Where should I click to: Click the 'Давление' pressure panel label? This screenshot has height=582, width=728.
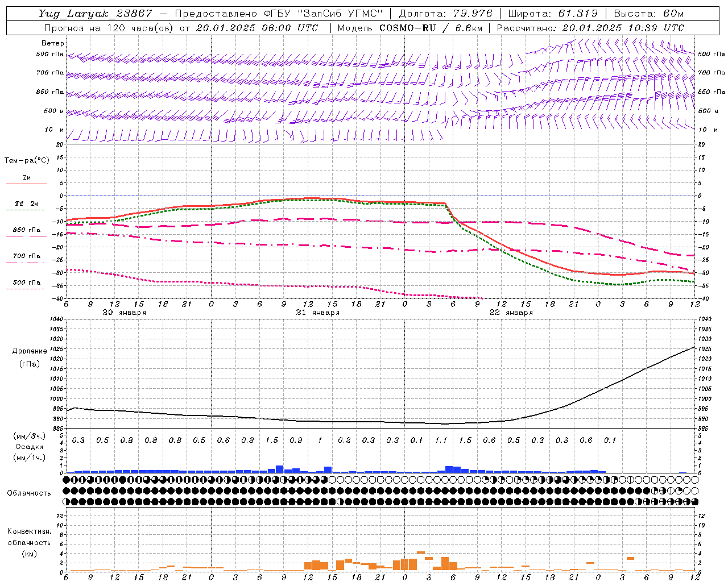coord(30,351)
